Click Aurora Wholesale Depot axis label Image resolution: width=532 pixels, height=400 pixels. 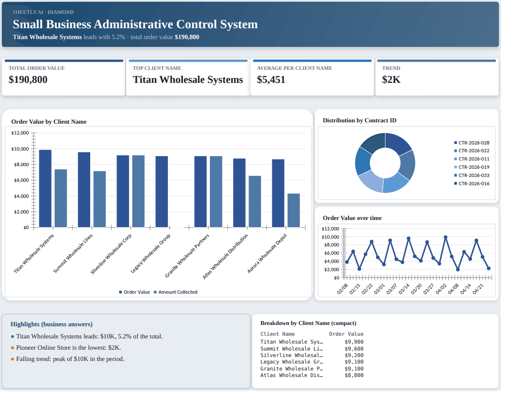(x=268, y=253)
